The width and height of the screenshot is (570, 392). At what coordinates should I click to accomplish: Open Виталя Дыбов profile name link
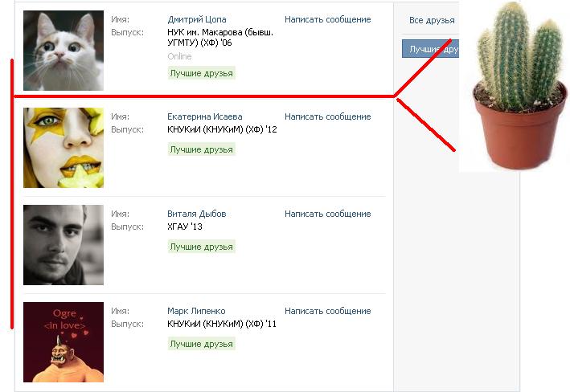click(197, 214)
